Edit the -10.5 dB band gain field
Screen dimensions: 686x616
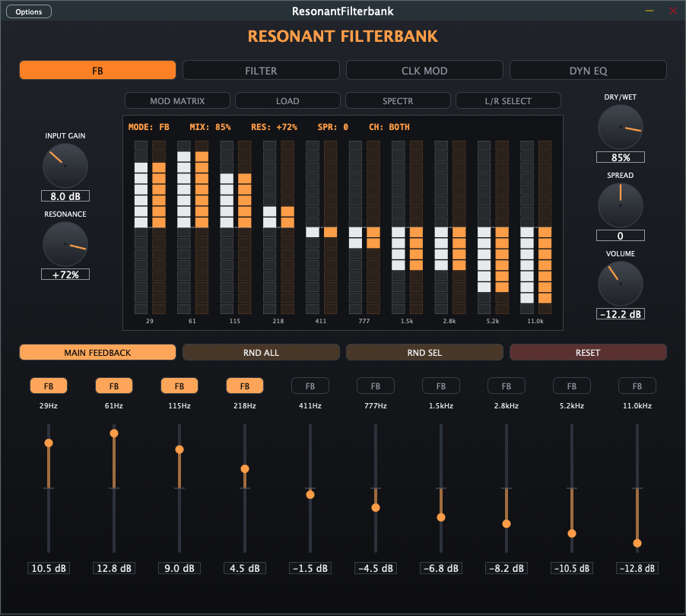tap(572, 568)
